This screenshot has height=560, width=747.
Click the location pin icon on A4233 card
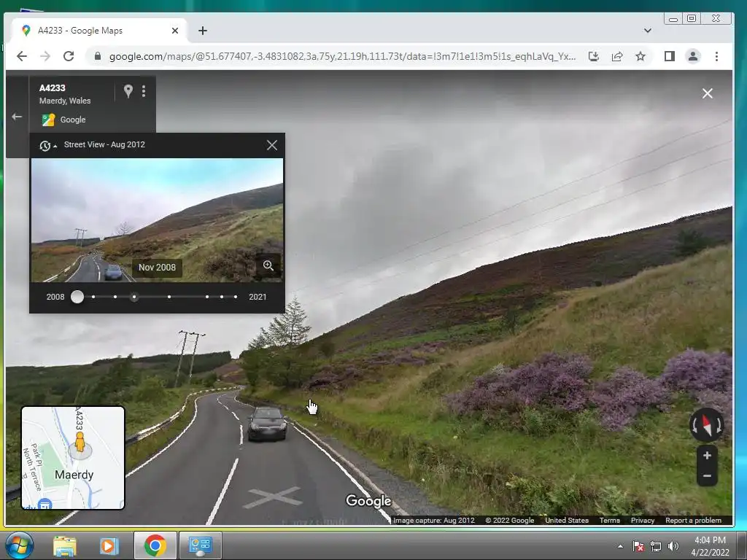pos(128,91)
